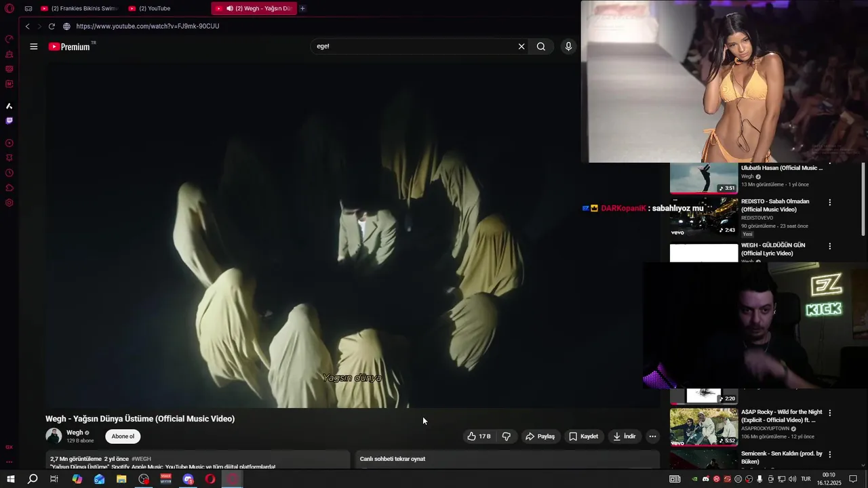Viewport: 868px width, 488px height.
Task: Click the globe site info icon
Action: pyautogui.click(x=66, y=26)
